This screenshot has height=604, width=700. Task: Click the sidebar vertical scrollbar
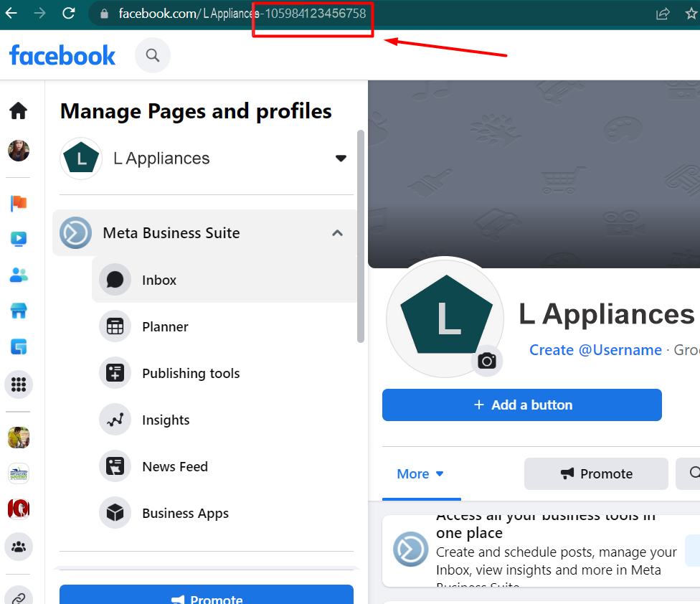pos(361,237)
